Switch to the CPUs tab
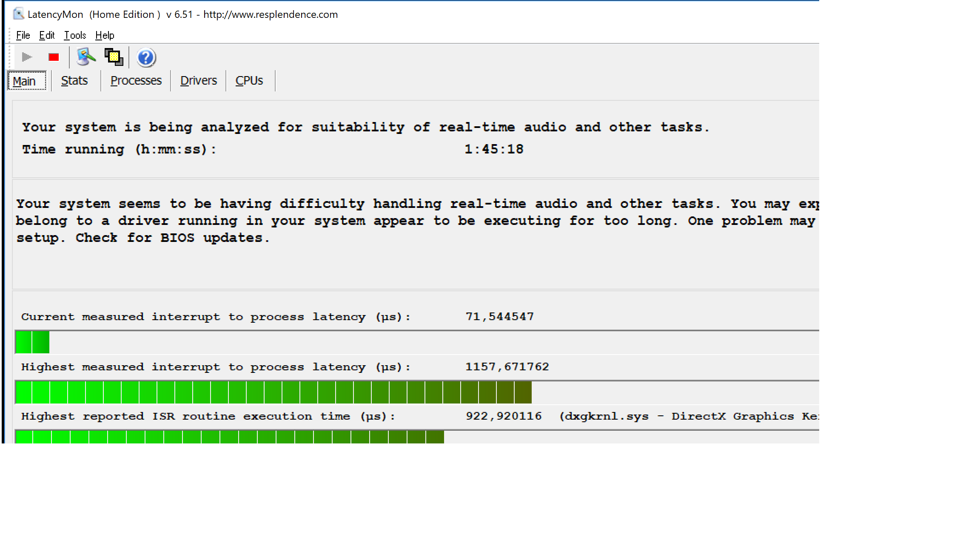This screenshot has width=980, height=551. point(249,81)
